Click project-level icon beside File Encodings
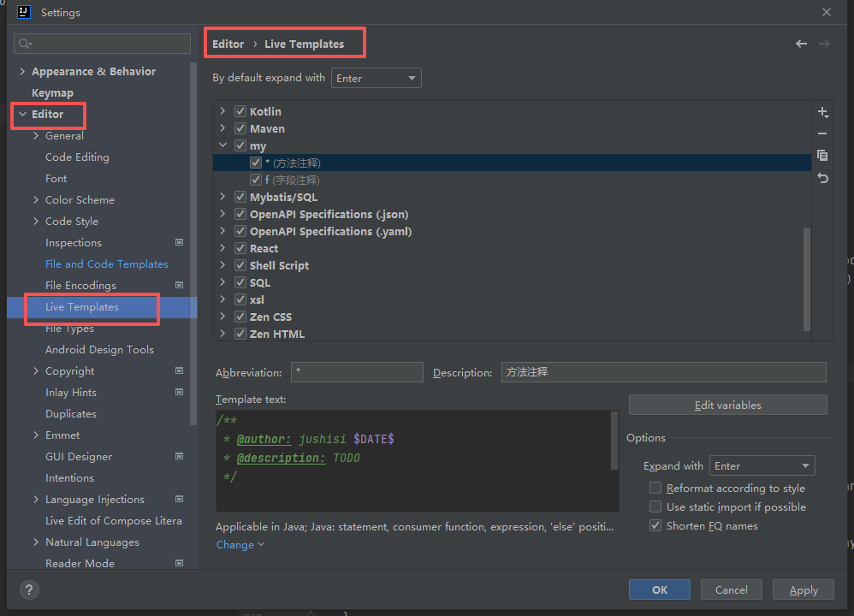The height and width of the screenshot is (616, 854). pos(179,285)
